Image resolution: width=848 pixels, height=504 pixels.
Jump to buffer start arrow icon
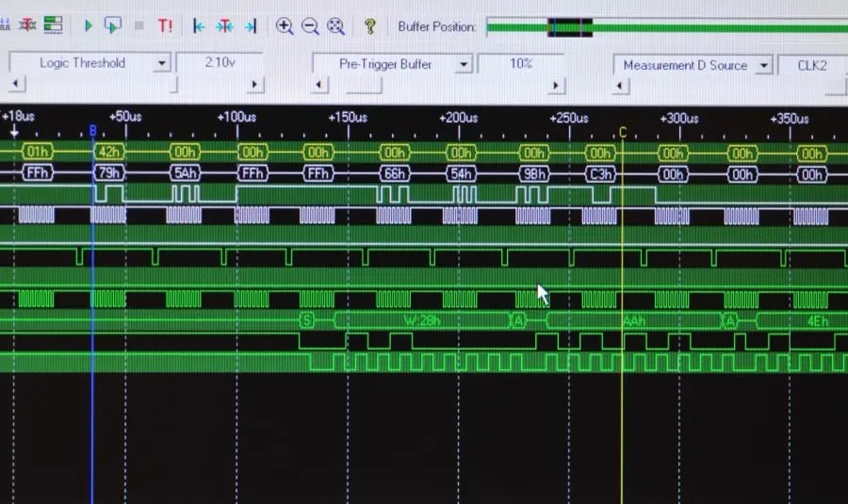[199, 26]
